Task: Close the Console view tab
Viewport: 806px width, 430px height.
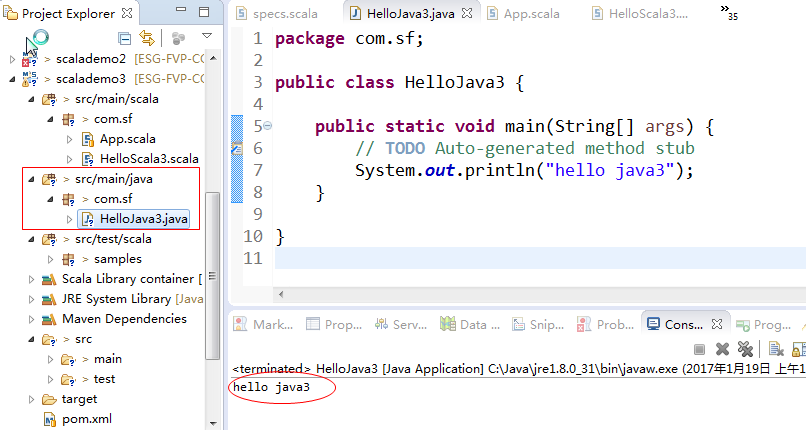Action: pos(717,324)
